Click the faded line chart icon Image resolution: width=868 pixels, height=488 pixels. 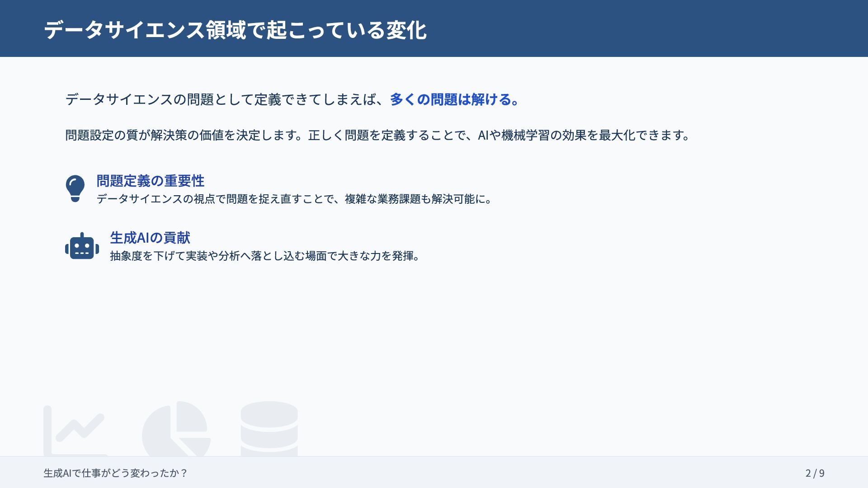tap(75, 431)
